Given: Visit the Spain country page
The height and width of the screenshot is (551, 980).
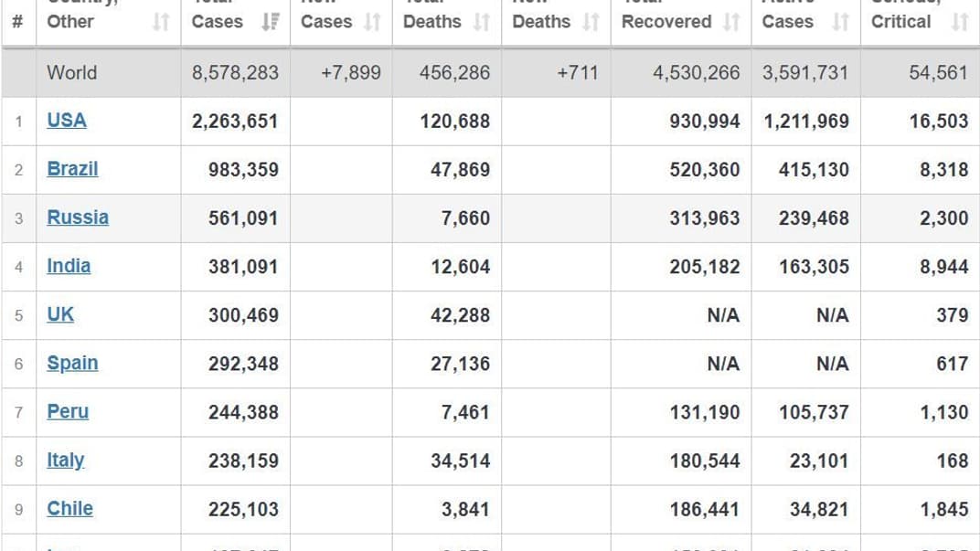Looking at the screenshot, I should coord(72,363).
